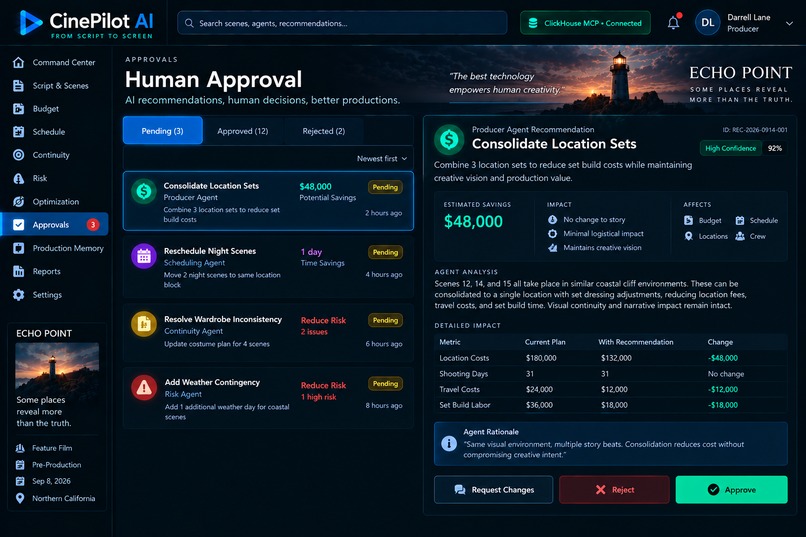Switch to the Approved (12) tab
806x537 pixels.
point(243,131)
